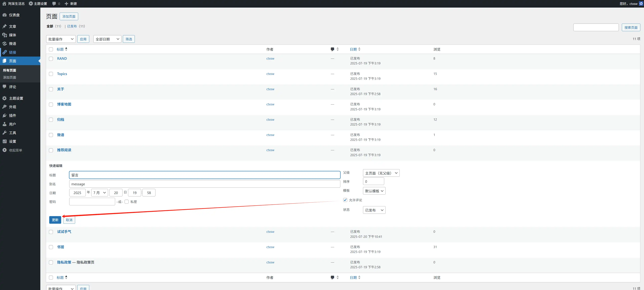Click the 别名 message input field
Viewport: 644px width, 290px height.
point(204,184)
